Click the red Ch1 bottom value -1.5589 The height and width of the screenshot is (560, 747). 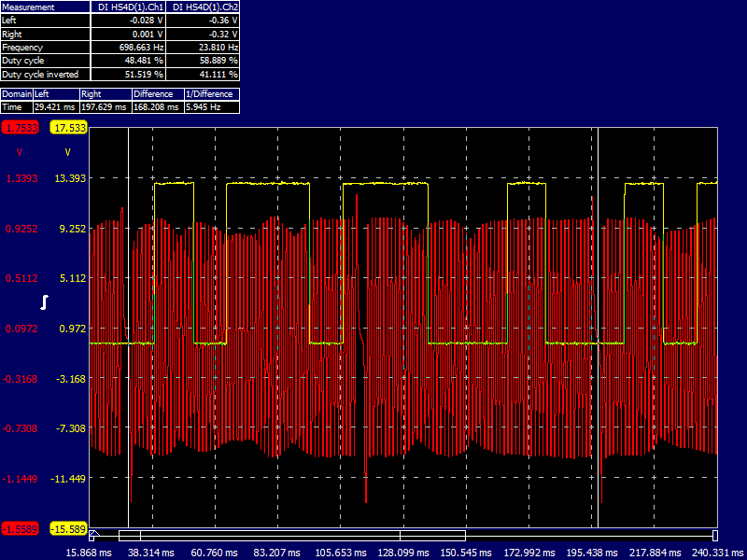(19, 528)
